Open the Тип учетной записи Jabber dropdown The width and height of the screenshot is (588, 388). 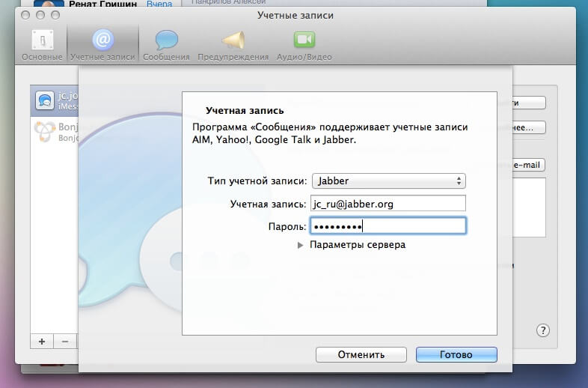click(x=389, y=181)
